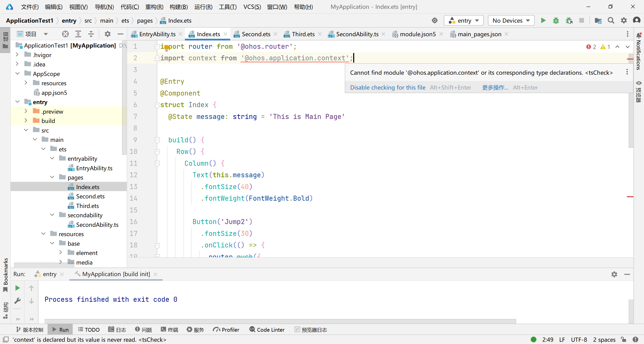
Task: Toggle the Notifications side panel
Action: tap(638, 52)
